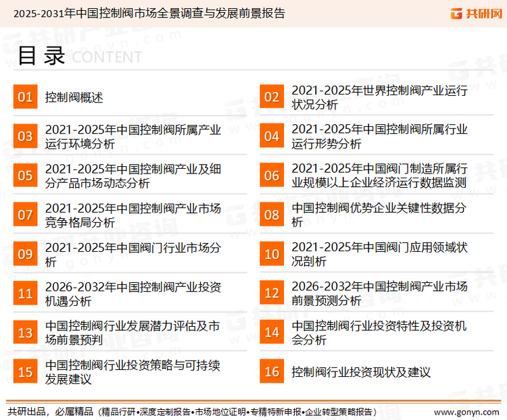This screenshot has width=507, height=420.
Task: Open chapter 2026-2032年中国控制阀产业投资机遇分析
Action: click(x=133, y=294)
